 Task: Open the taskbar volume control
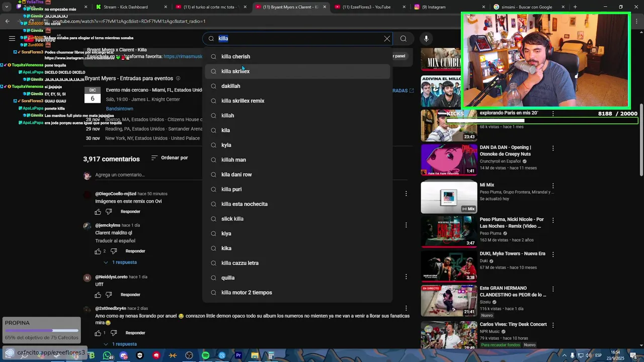point(588,355)
